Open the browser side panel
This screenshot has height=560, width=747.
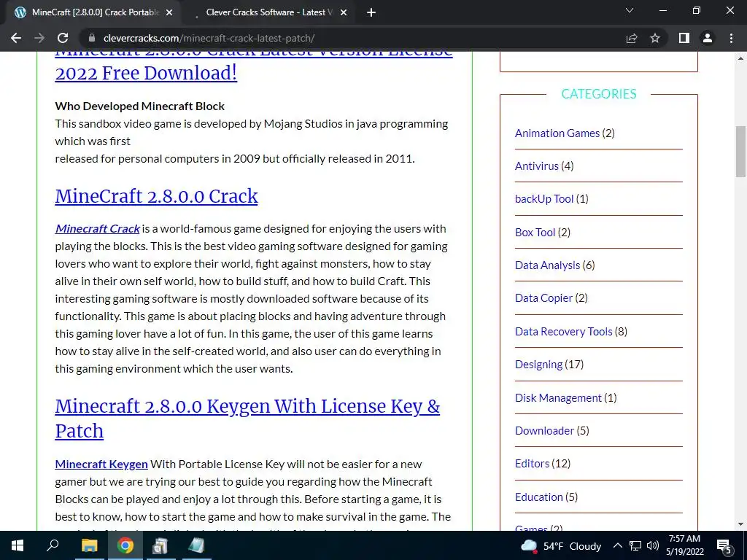(x=684, y=38)
